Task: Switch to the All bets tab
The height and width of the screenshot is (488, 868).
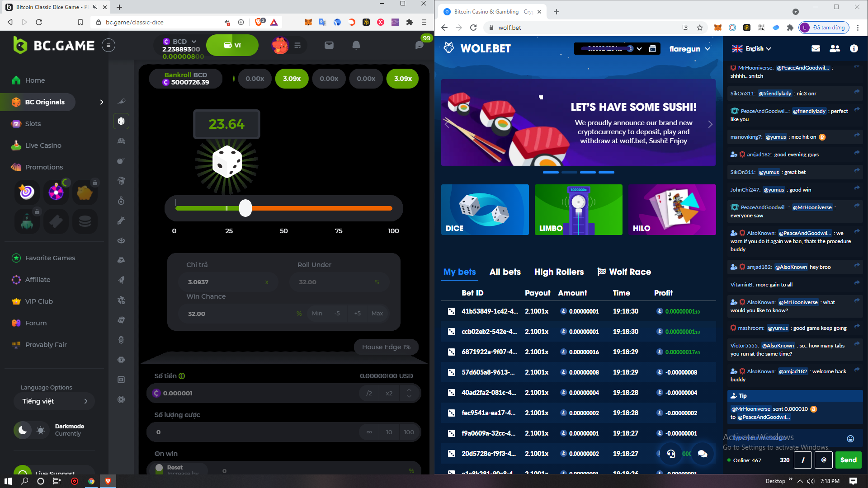Action: click(x=505, y=272)
